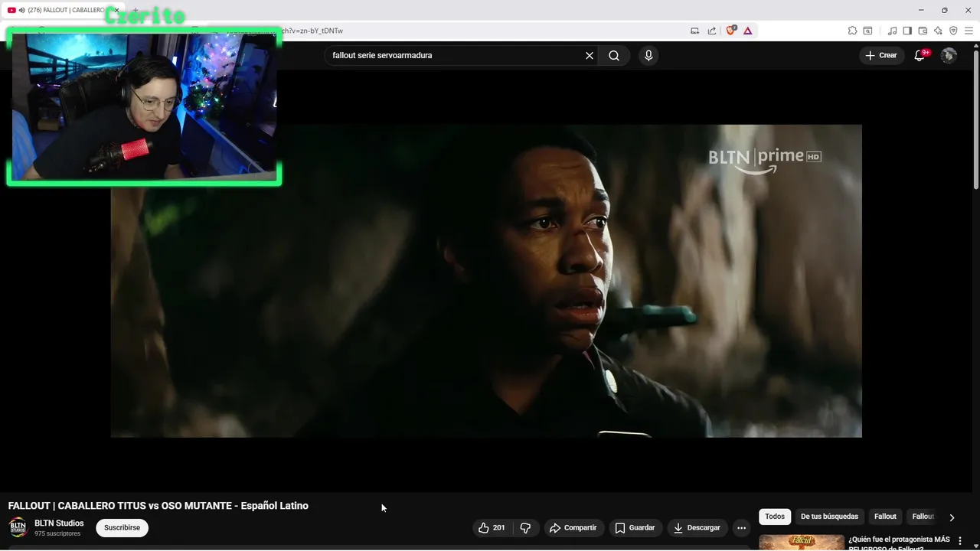This screenshot has width=980, height=551.
Task: Open Leo AI sparkle icon
Action: click(938, 31)
